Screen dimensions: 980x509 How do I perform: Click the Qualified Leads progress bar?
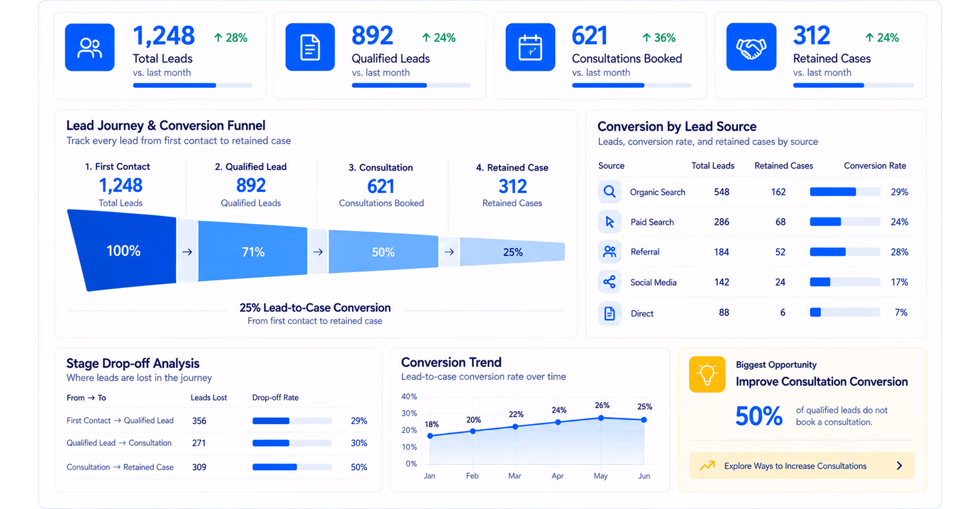pyautogui.click(x=411, y=85)
